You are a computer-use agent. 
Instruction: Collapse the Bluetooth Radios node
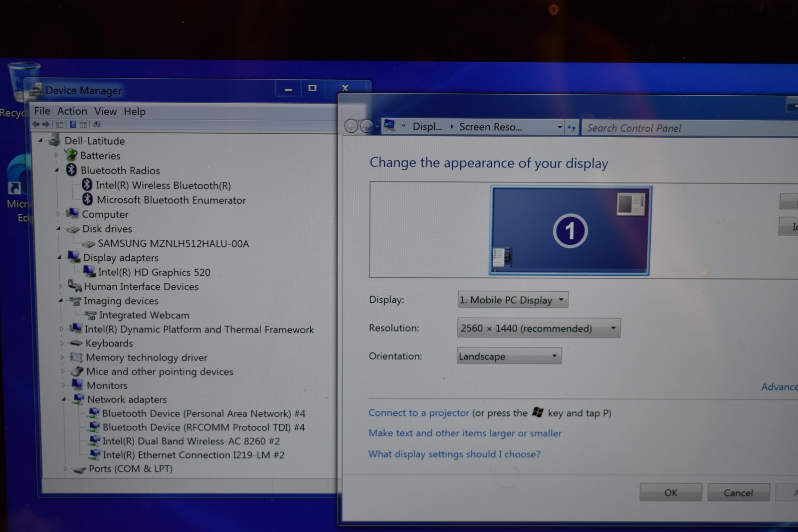(x=56, y=170)
